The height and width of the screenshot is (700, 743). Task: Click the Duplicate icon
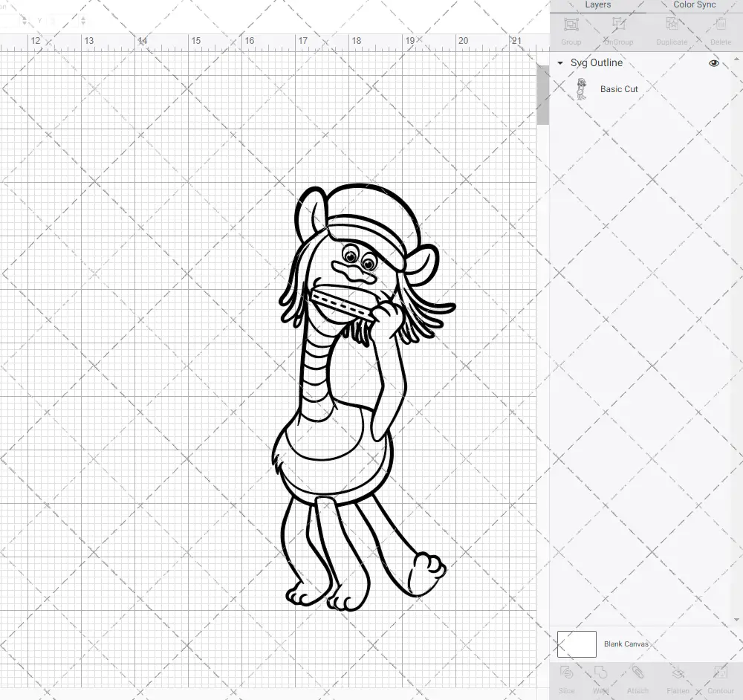tap(672, 30)
